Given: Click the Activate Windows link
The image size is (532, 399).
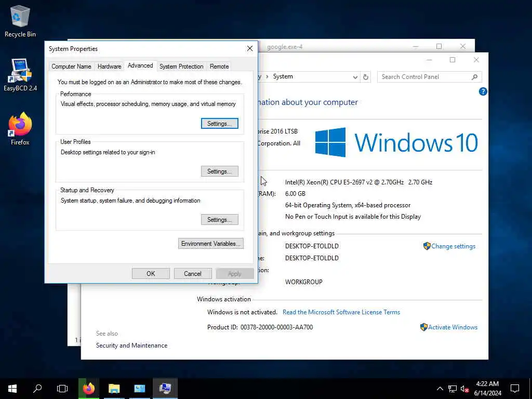Looking at the screenshot, I should [x=453, y=327].
